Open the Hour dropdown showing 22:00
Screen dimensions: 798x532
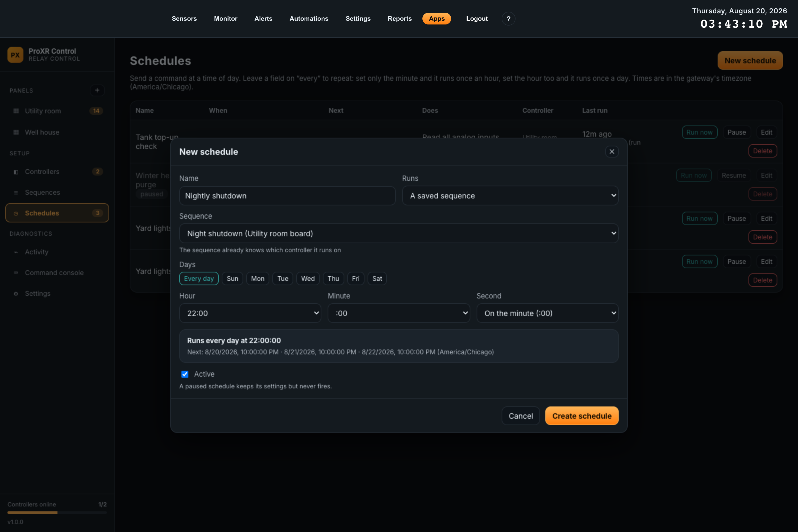tap(250, 313)
